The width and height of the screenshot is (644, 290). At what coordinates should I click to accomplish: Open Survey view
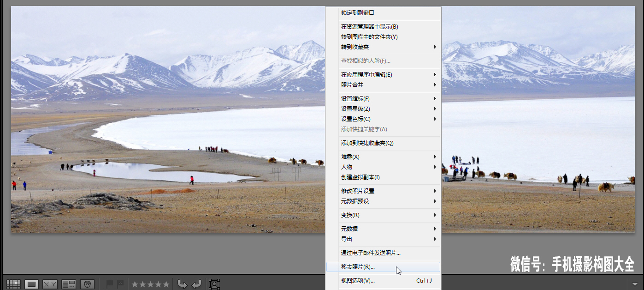pos(69,284)
